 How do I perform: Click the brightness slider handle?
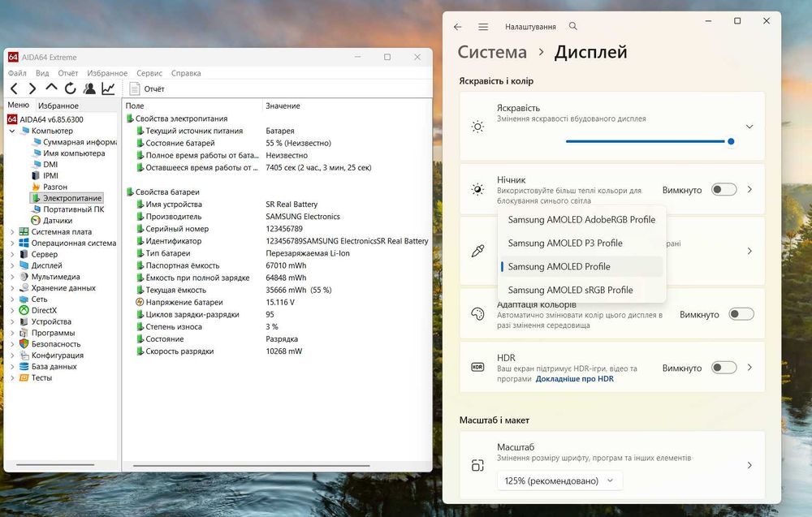pyautogui.click(x=731, y=141)
